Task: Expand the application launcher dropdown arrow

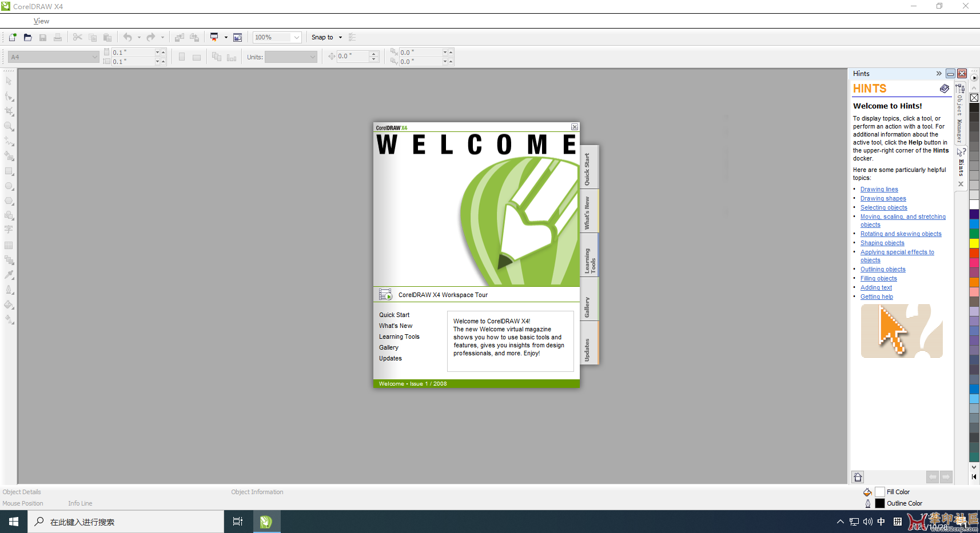Action: coord(226,38)
